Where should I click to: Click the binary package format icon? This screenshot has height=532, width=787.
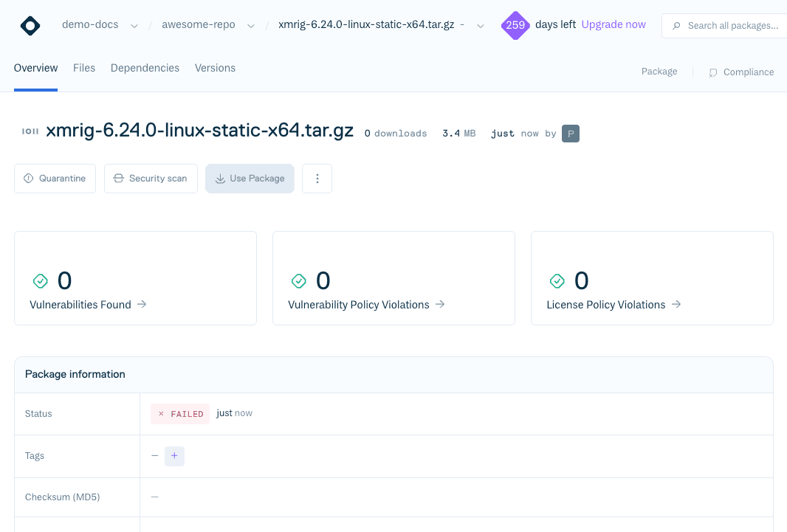point(30,131)
